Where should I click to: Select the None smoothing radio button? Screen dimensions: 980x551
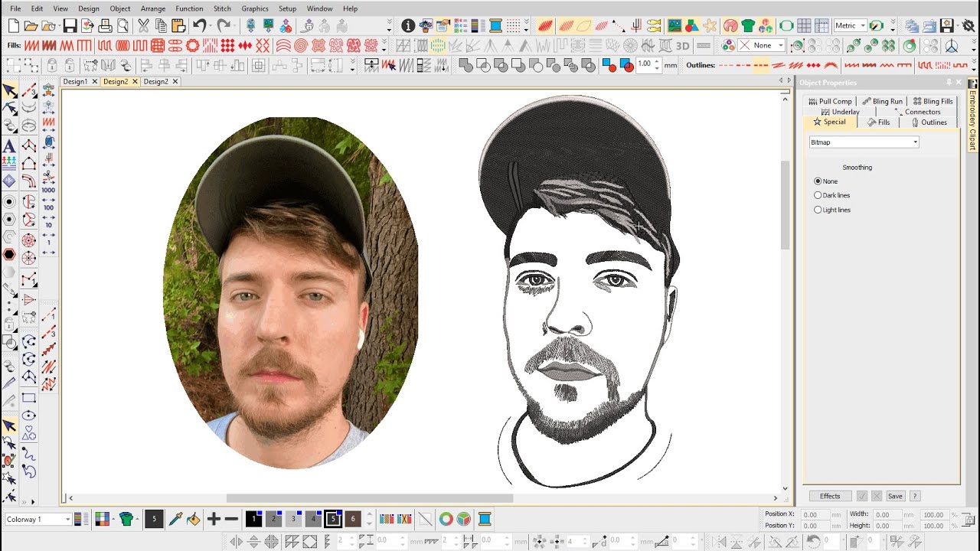(818, 181)
